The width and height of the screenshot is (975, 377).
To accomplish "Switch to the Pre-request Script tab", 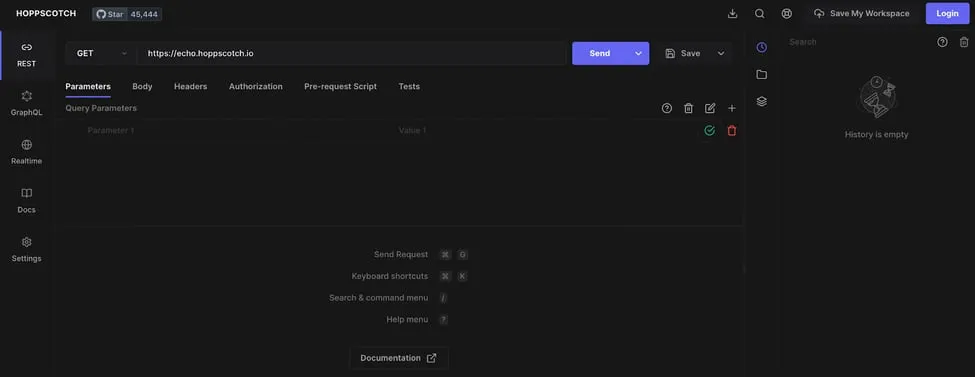I will 340,86.
